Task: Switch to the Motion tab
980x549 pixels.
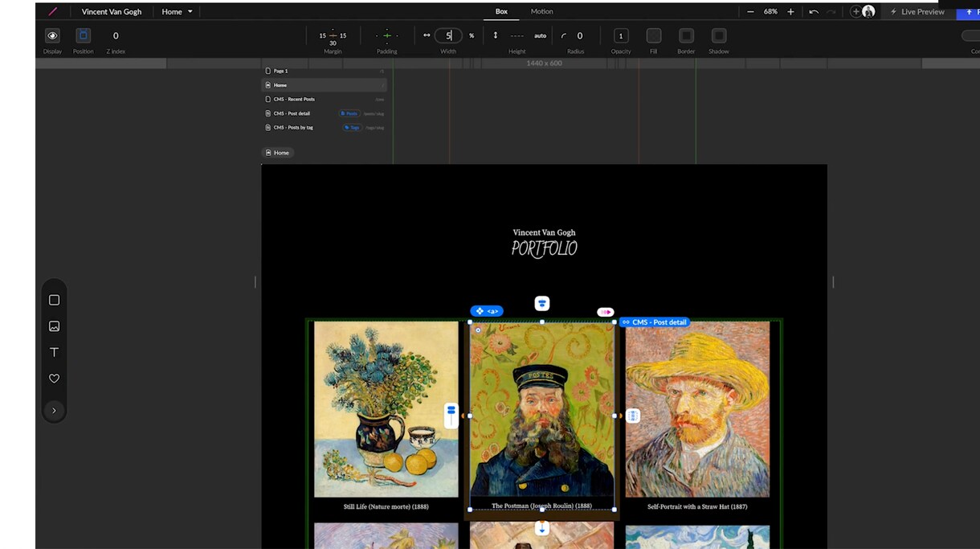Action: click(x=541, y=11)
